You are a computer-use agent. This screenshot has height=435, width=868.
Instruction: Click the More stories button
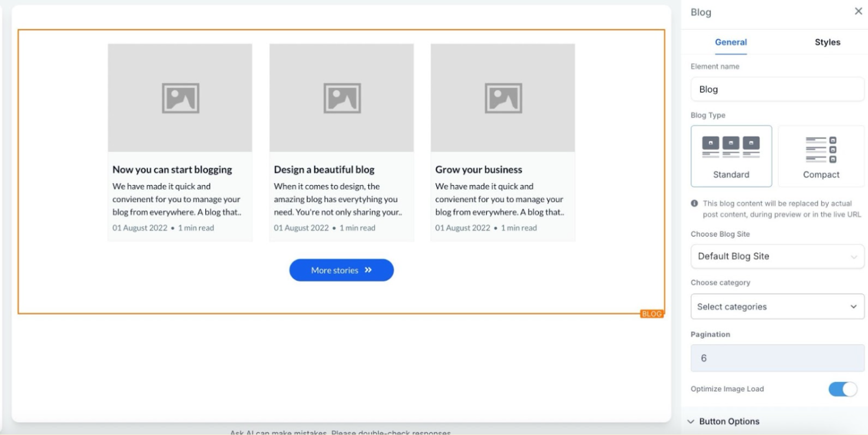click(x=341, y=270)
